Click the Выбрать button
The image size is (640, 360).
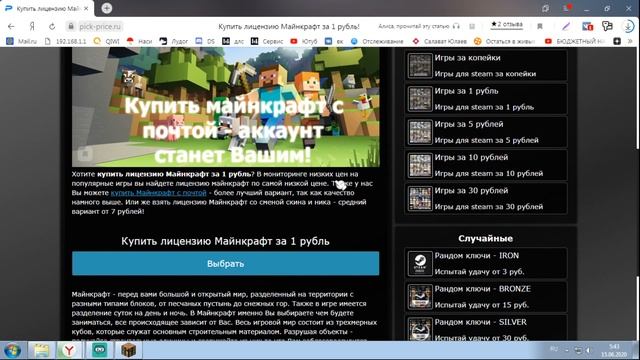(x=225, y=264)
